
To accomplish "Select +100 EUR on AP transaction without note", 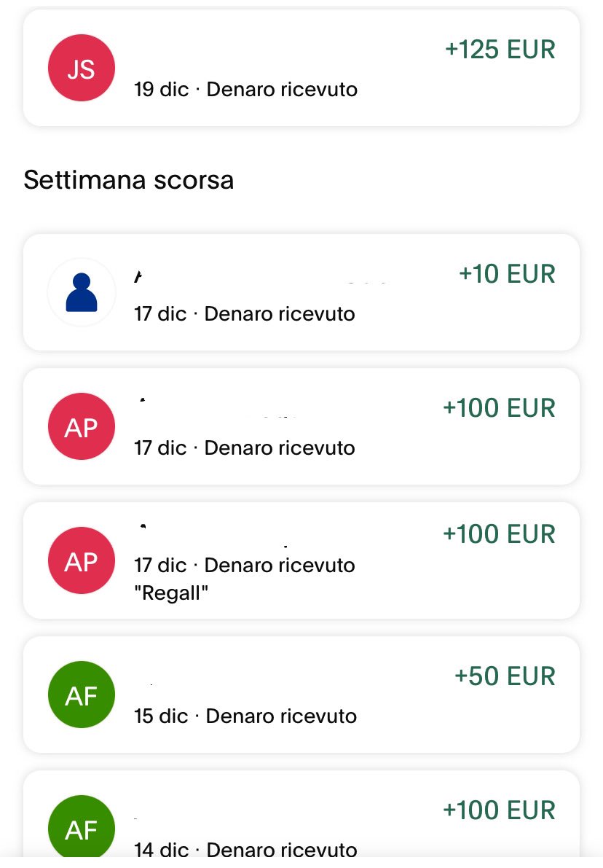I will click(499, 408).
